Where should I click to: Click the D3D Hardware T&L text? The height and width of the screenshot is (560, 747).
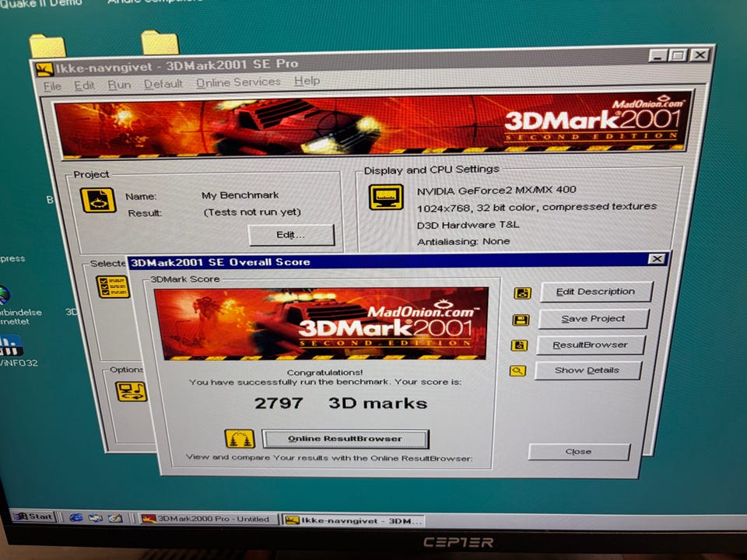point(468,225)
